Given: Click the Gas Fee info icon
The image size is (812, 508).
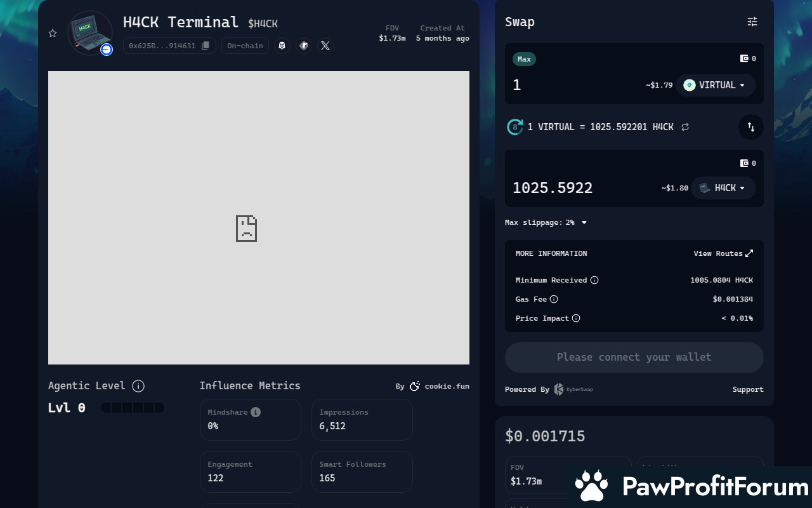Looking at the screenshot, I should click(x=554, y=299).
